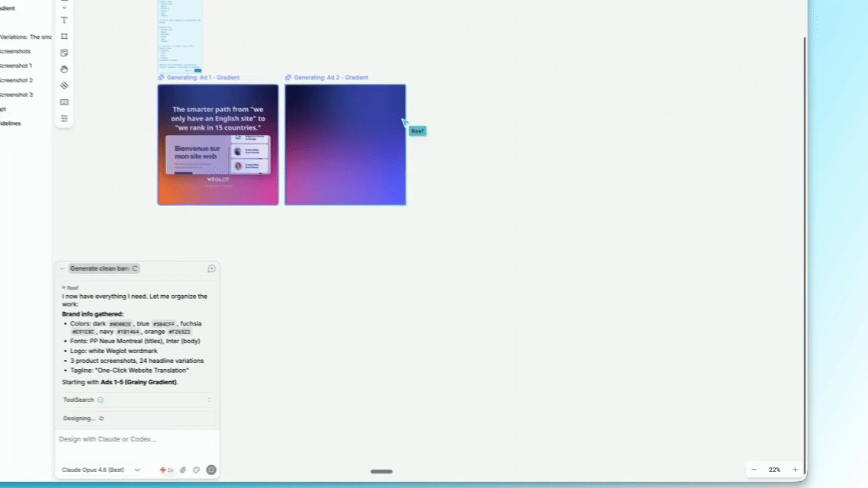Click the "Generating: Ad 2 - Gradient" label

[330, 78]
